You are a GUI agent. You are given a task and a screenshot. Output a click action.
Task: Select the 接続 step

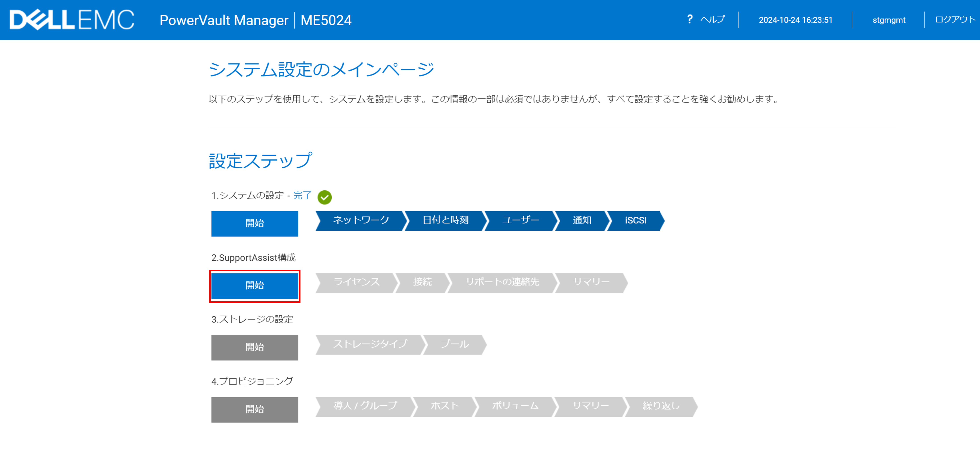tap(422, 283)
